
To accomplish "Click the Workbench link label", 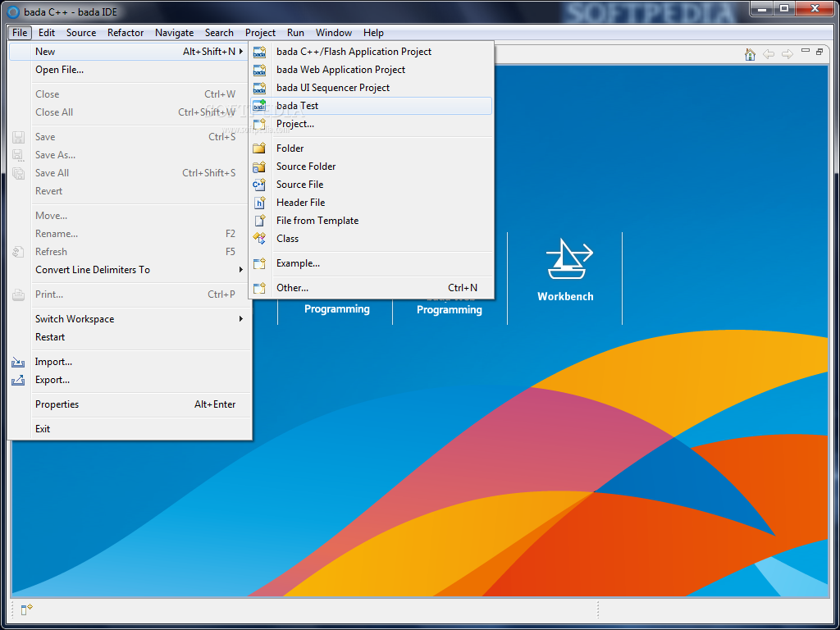I will [565, 296].
